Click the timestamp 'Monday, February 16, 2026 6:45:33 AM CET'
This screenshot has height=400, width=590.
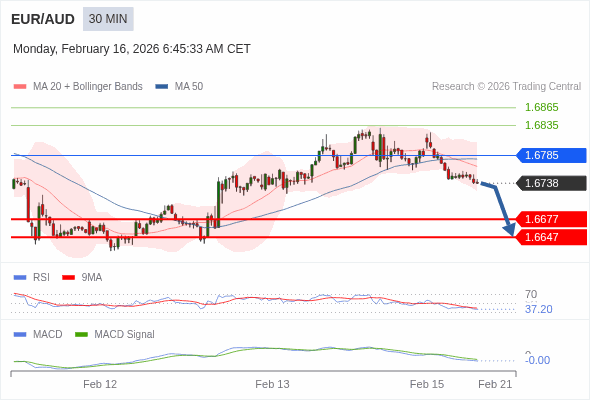132,49
